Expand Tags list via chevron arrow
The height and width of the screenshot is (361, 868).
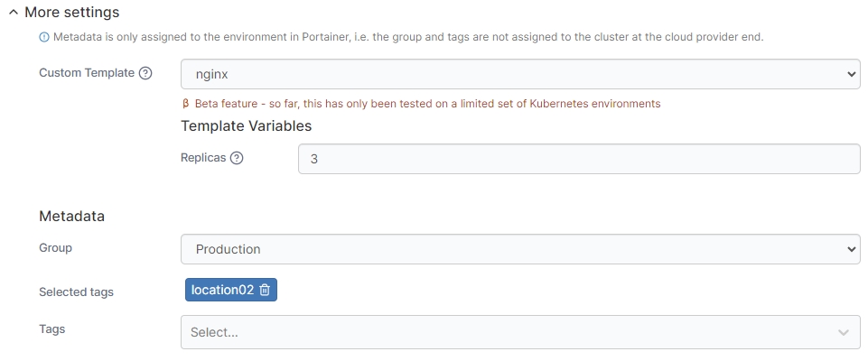844,332
